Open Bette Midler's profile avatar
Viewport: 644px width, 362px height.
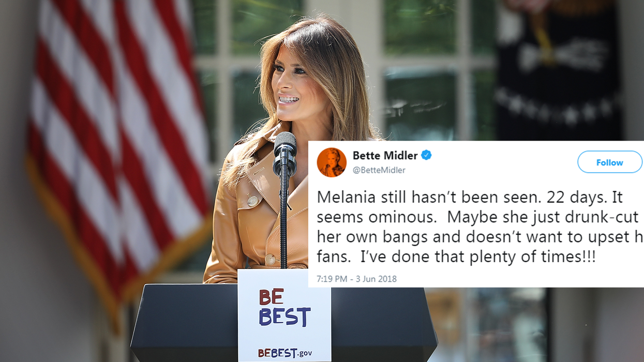click(x=332, y=162)
